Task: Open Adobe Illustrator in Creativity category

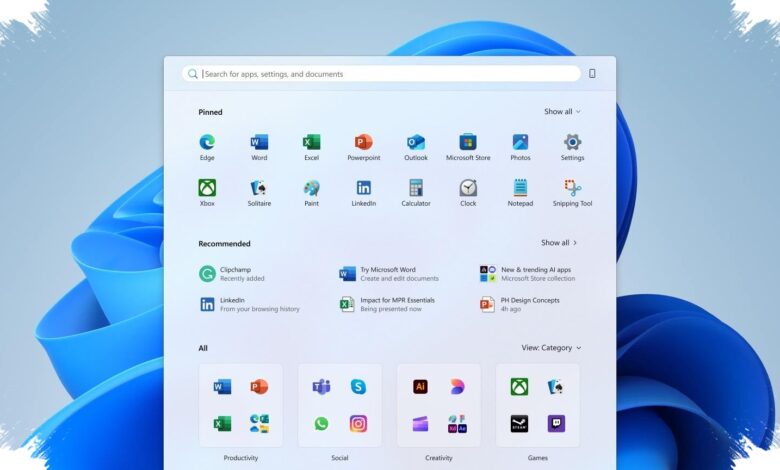Action: [420, 386]
